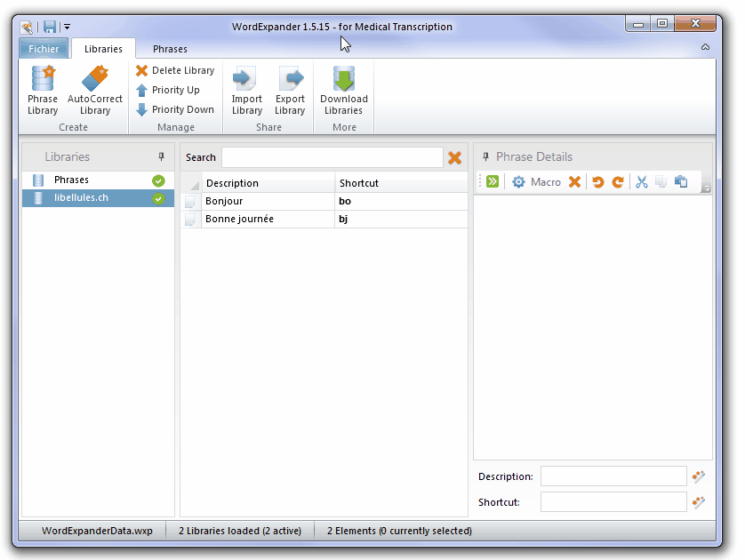Click the green double-arrow icon in Phrase Details

493,181
